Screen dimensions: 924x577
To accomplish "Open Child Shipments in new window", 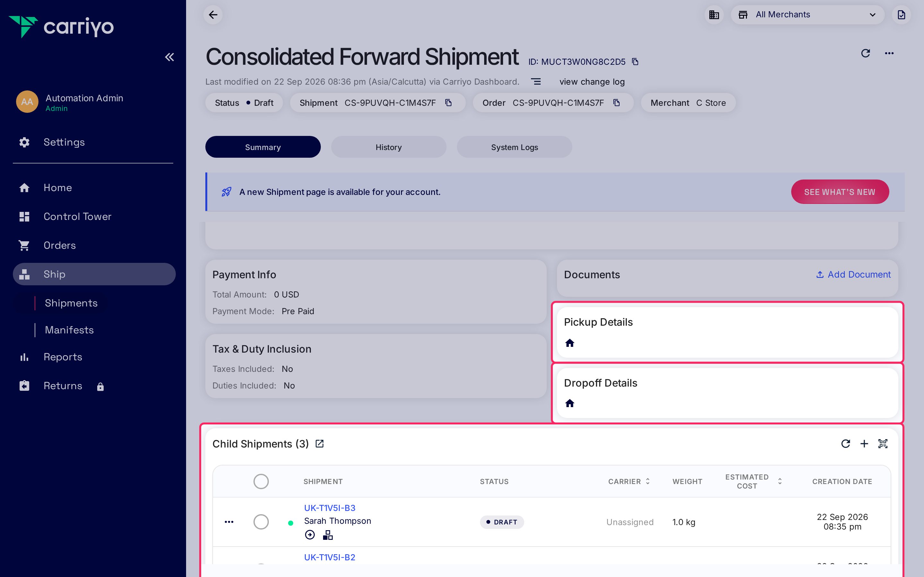I will tap(320, 443).
